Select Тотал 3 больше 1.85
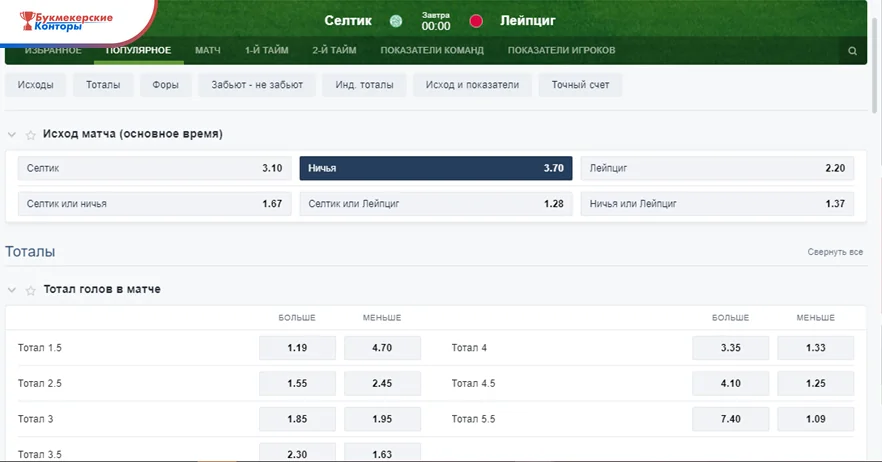The width and height of the screenshot is (882, 462). click(297, 419)
